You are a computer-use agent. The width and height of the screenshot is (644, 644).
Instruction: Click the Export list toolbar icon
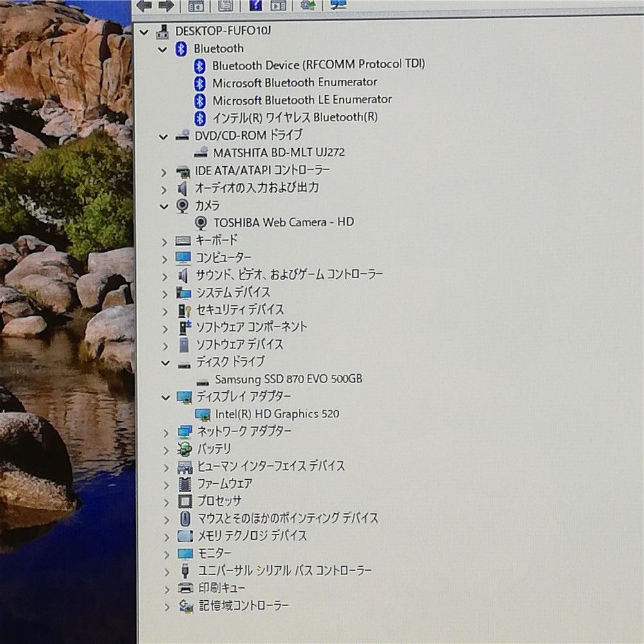225,6
